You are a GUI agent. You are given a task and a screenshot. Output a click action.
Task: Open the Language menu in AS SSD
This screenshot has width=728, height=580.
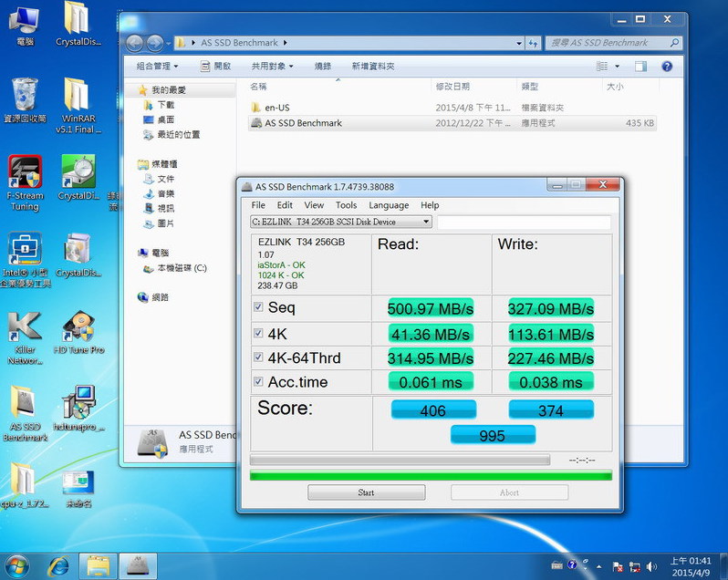(389, 205)
